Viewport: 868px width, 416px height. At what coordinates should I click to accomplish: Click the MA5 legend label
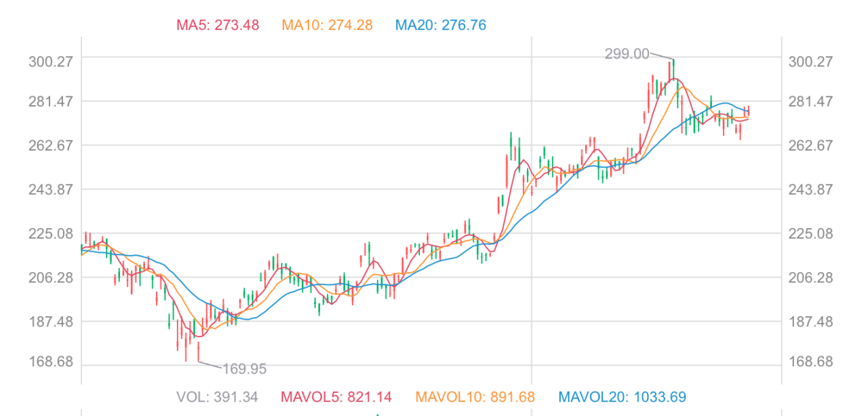218,25
